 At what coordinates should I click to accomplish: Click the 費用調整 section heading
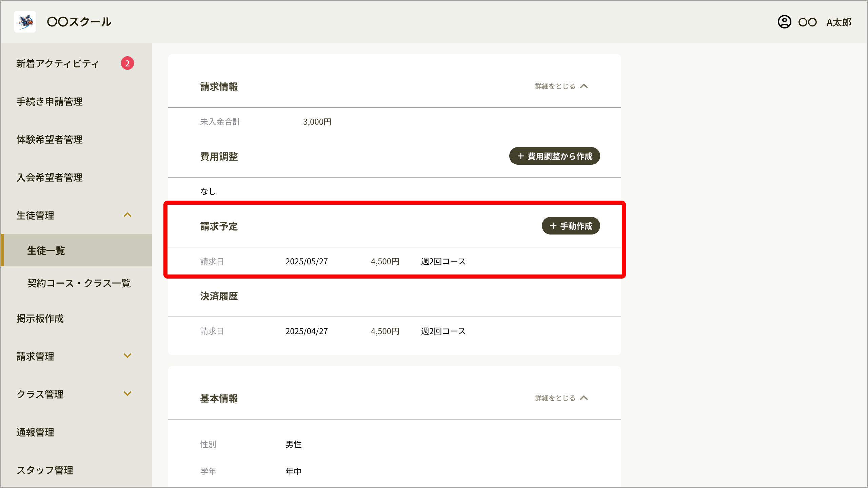point(219,156)
